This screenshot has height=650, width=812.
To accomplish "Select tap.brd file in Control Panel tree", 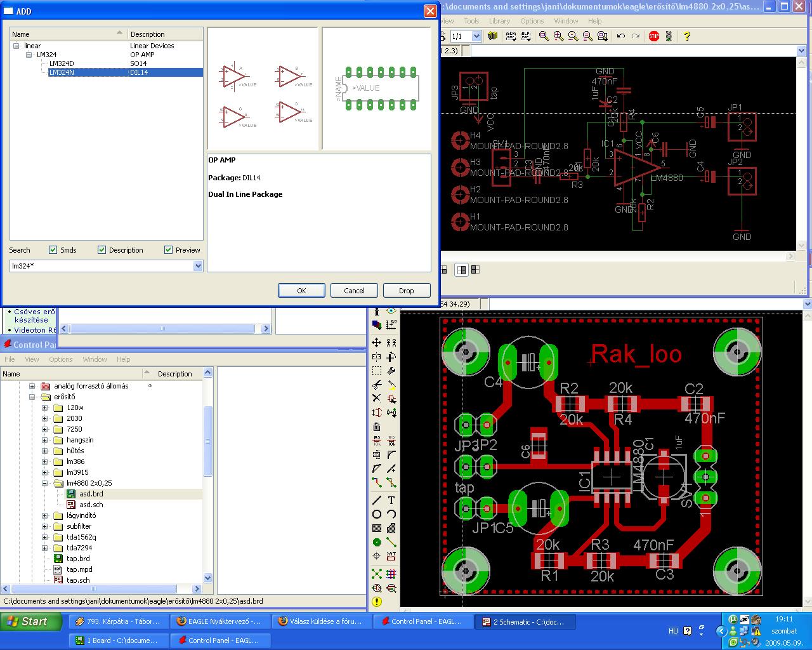I will (78, 559).
